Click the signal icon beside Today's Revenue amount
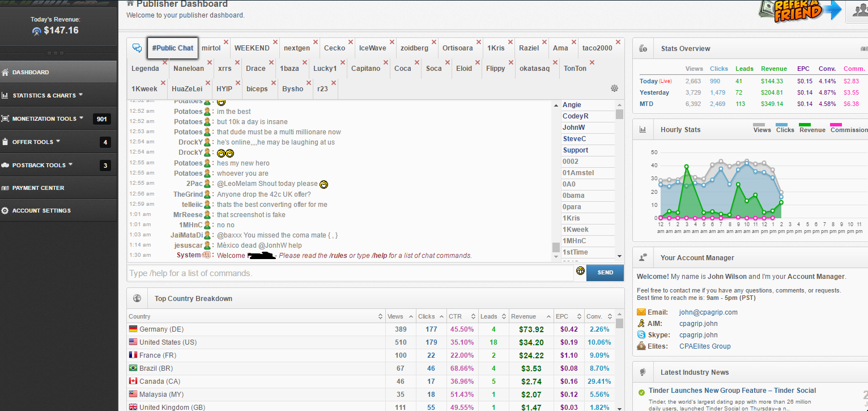Screen dimensions: 868x411 point(37,31)
